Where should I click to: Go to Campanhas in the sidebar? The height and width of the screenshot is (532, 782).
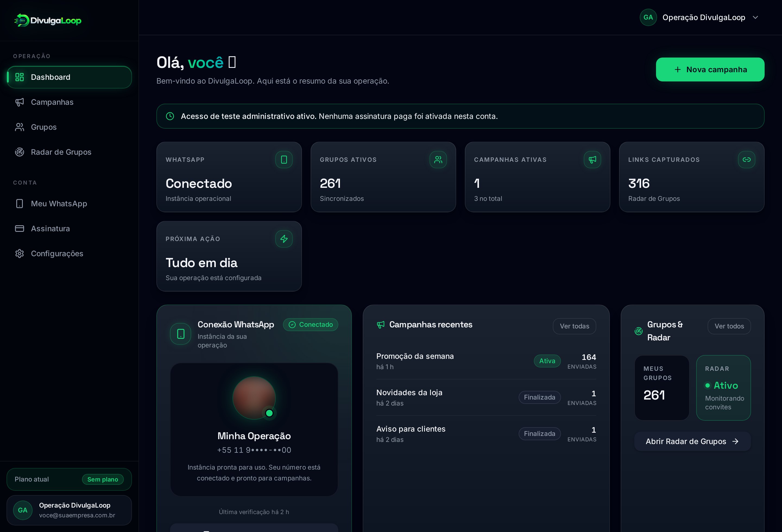point(69,102)
